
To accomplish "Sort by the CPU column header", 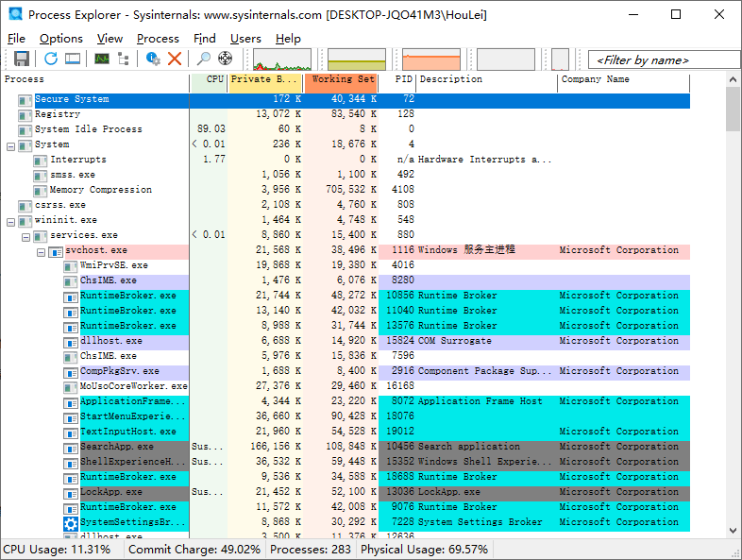I will click(x=209, y=82).
